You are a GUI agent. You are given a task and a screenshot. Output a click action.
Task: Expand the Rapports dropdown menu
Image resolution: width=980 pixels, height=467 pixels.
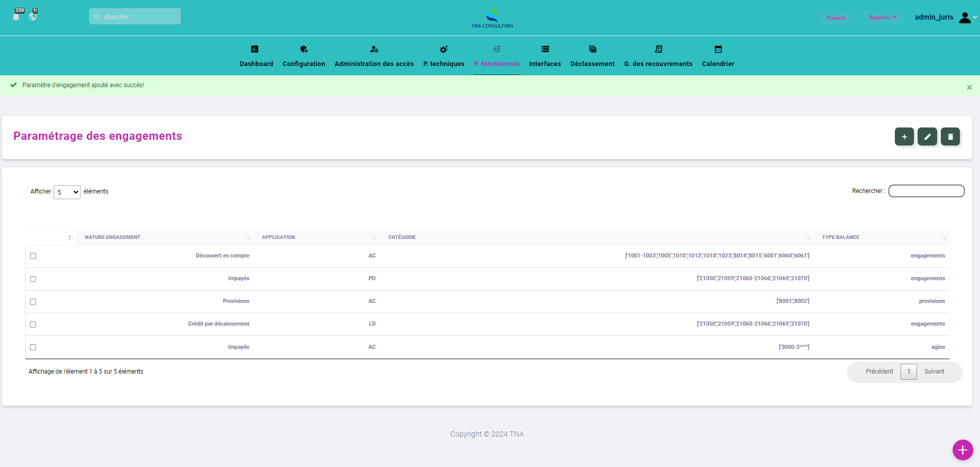882,18
